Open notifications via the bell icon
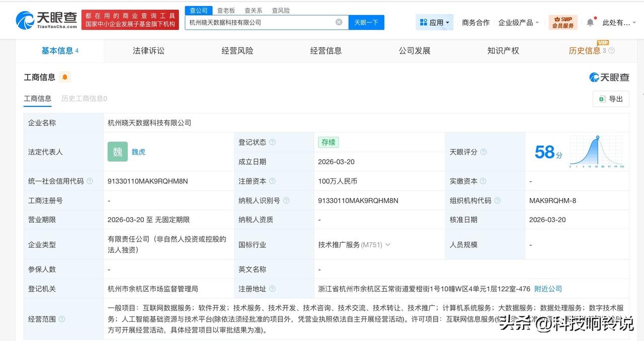This screenshot has height=341, width=644. (590, 22)
